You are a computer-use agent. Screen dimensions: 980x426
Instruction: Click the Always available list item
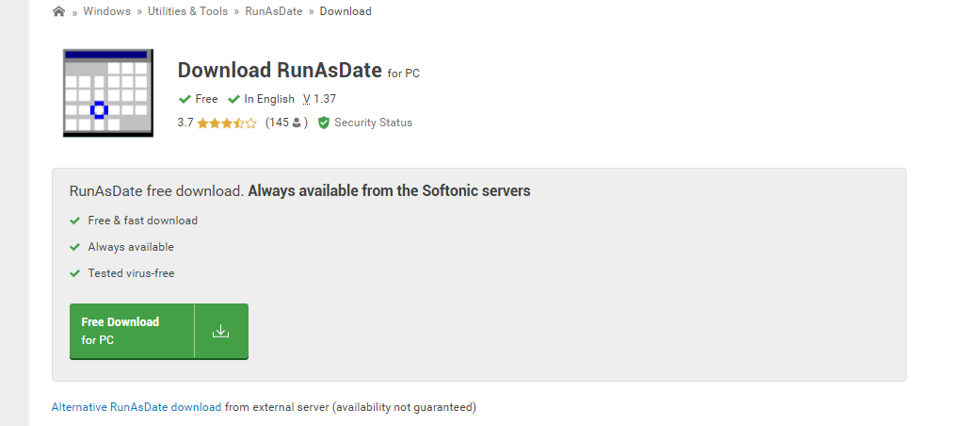tap(131, 247)
